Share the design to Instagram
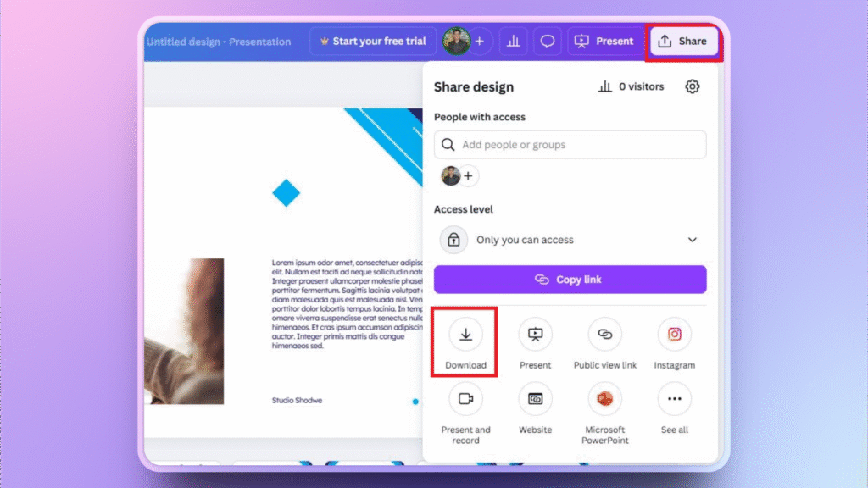The width and height of the screenshot is (868, 488). [x=674, y=335]
